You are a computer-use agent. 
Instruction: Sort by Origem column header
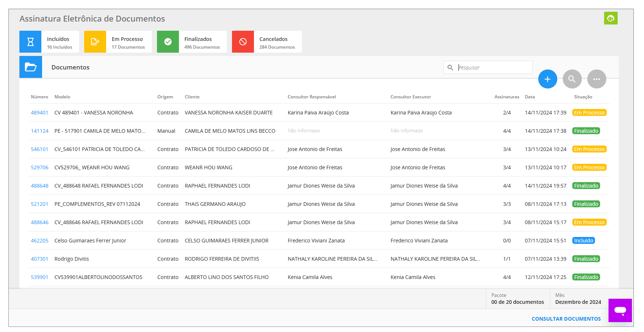tap(165, 97)
